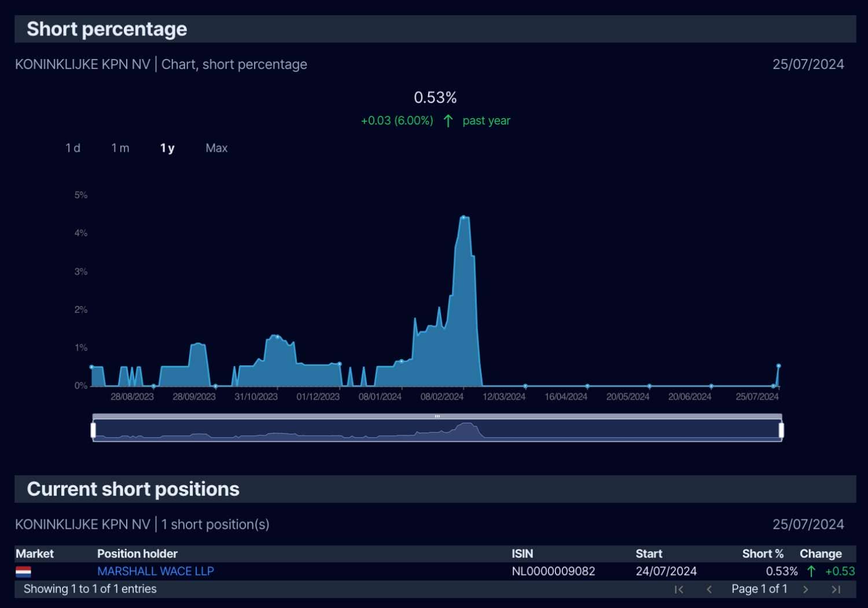The image size is (868, 608).
Task: Select the Max time range
Action: tap(216, 148)
